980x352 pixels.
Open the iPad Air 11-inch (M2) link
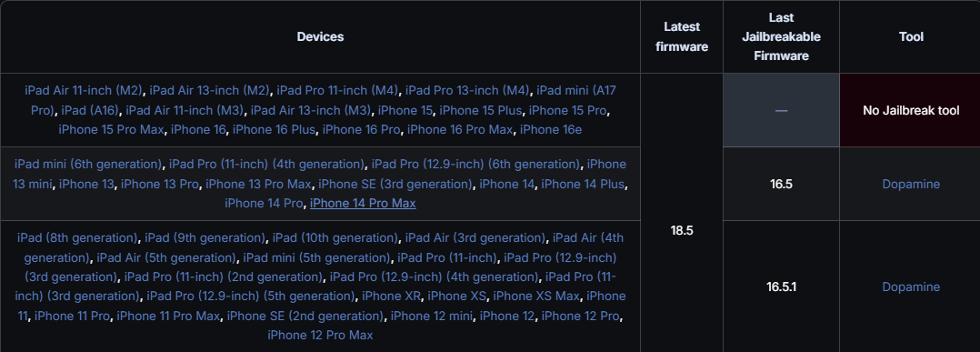click(x=85, y=90)
